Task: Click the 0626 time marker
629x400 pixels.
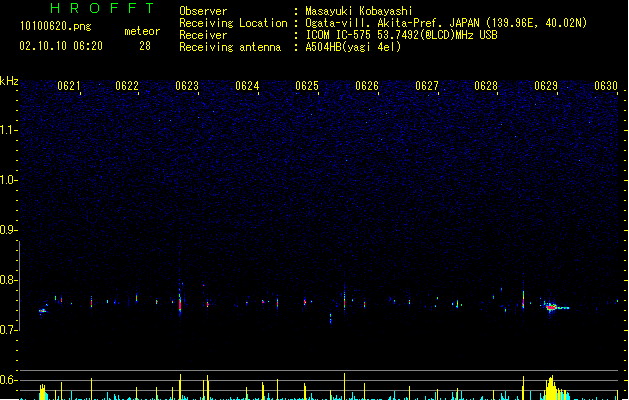Action: (x=367, y=86)
